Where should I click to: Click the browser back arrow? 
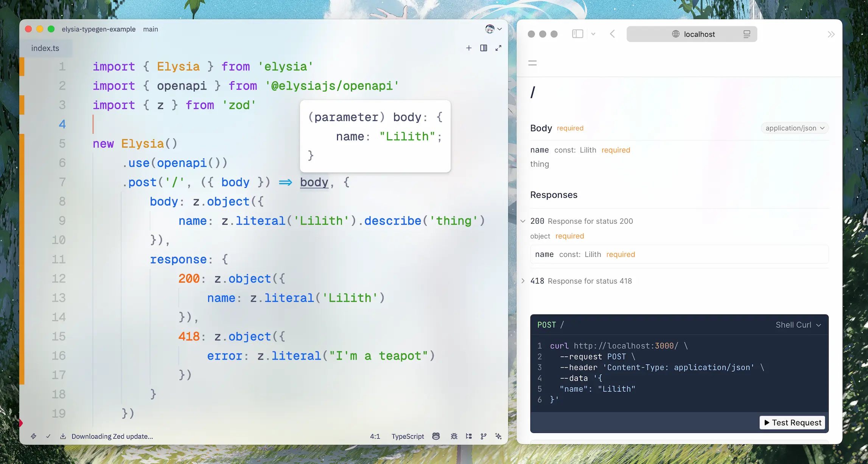(x=612, y=34)
